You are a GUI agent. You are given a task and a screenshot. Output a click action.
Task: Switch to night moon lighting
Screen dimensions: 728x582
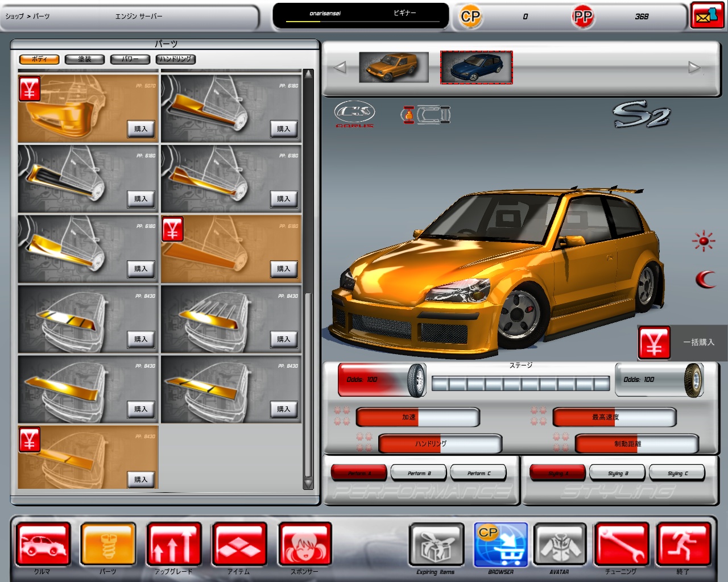click(x=705, y=279)
